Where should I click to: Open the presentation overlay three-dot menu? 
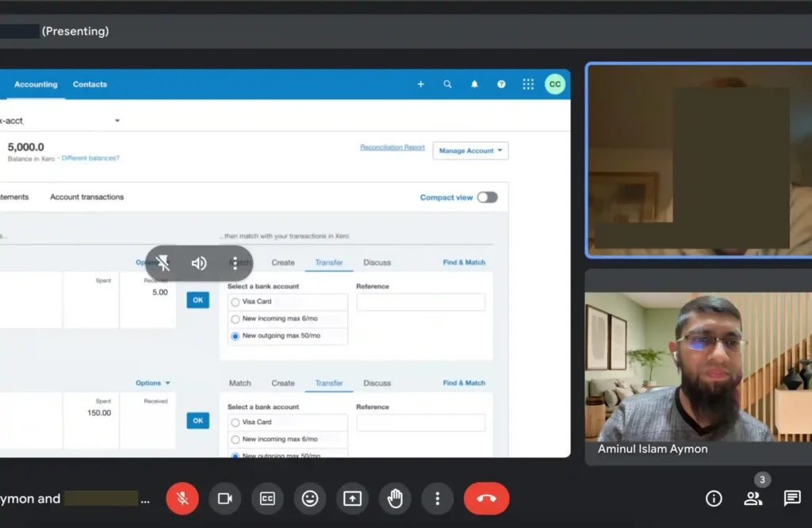(235, 263)
